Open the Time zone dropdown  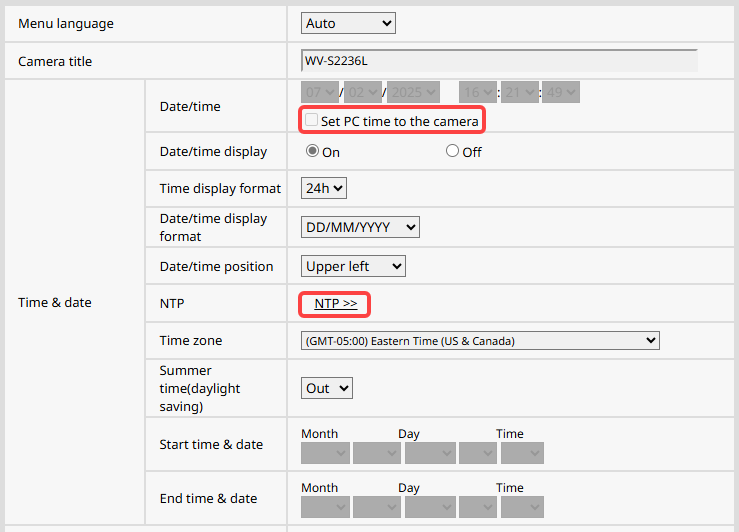(x=480, y=340)
